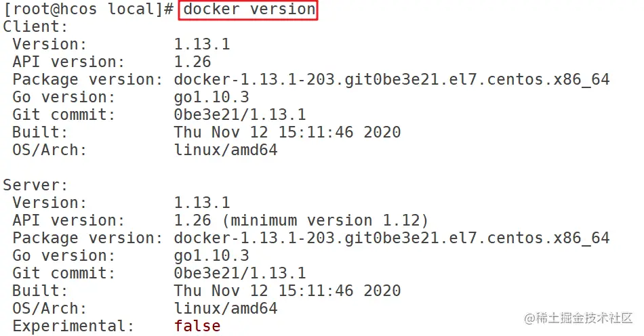Click the Server Package version string
The height and width of the screenshot is (336, 644).
pyautogui.click(x=391, y=238)
